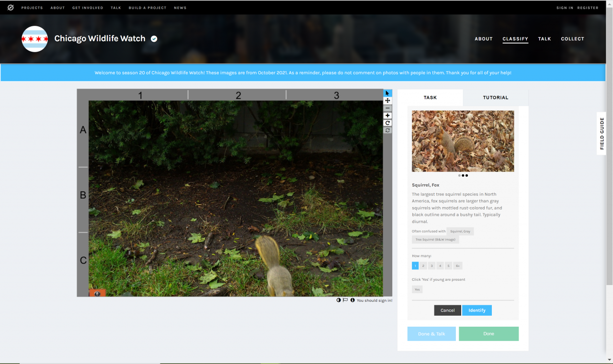Click the 'You should sign in!' notice
613x364 pixels.
[375, 300]
